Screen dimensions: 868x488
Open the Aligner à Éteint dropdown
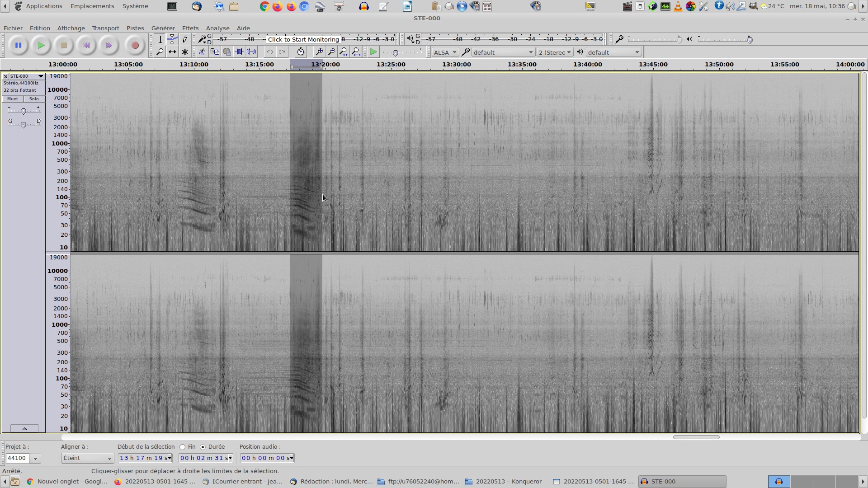click(x=87, y=458)
